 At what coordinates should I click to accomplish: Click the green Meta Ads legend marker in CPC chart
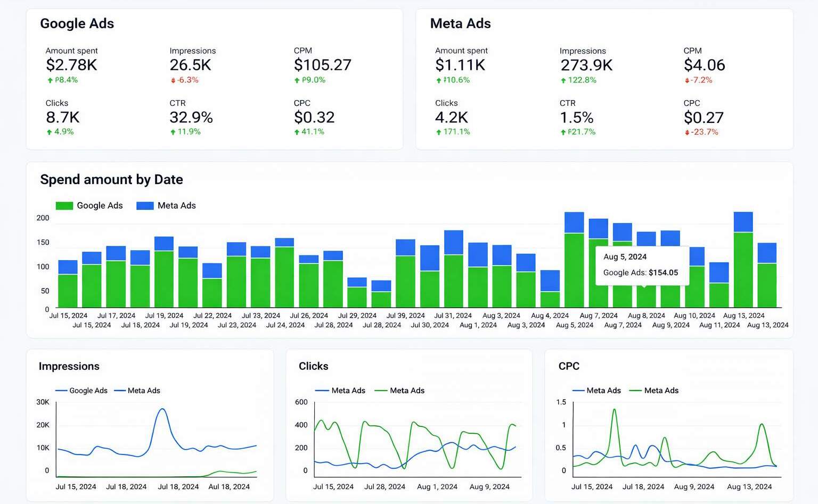click(635, 390)
